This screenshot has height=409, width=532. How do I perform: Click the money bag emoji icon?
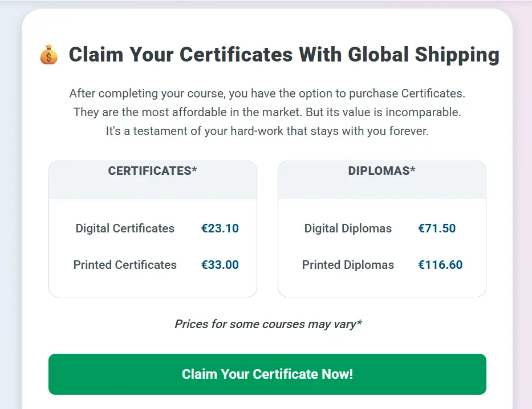(x=49, y=56)
